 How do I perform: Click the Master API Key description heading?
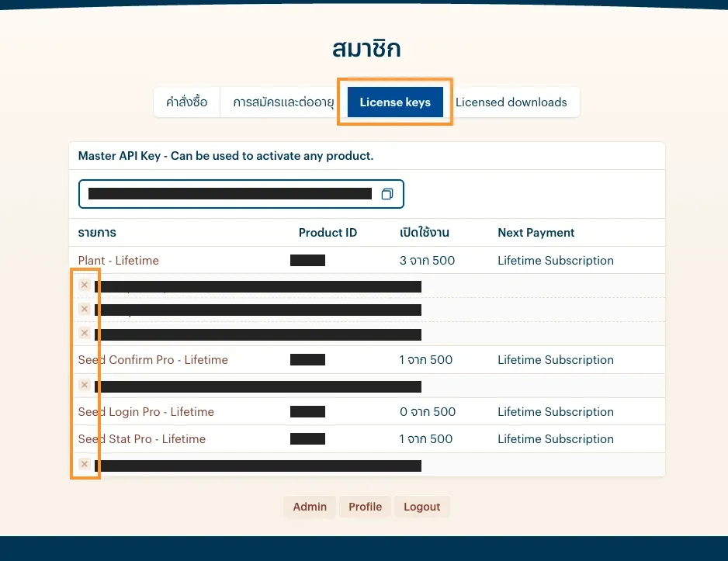(226, 156)
